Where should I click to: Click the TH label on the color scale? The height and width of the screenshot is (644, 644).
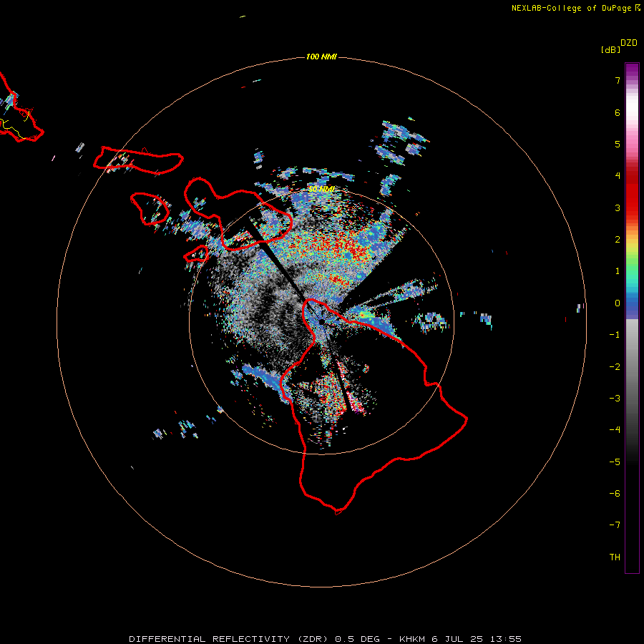615,557
